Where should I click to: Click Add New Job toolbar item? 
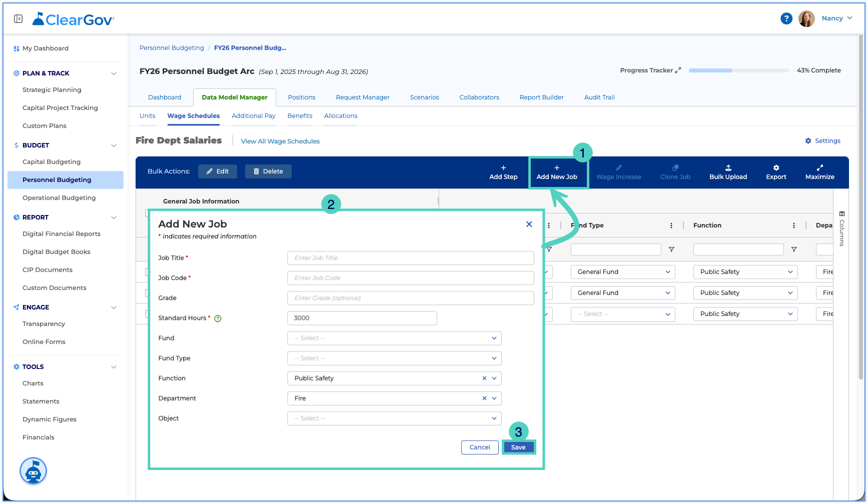[x=557, y=172]
